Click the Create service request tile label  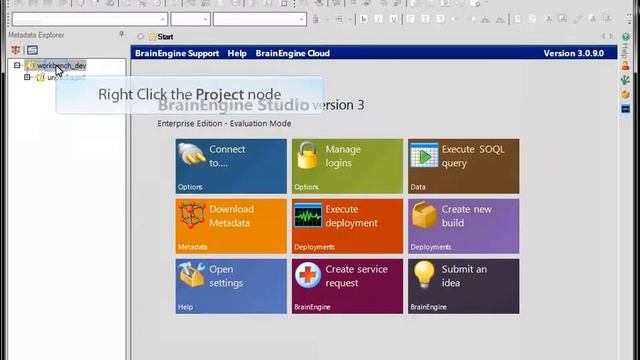tap(356, 276)
